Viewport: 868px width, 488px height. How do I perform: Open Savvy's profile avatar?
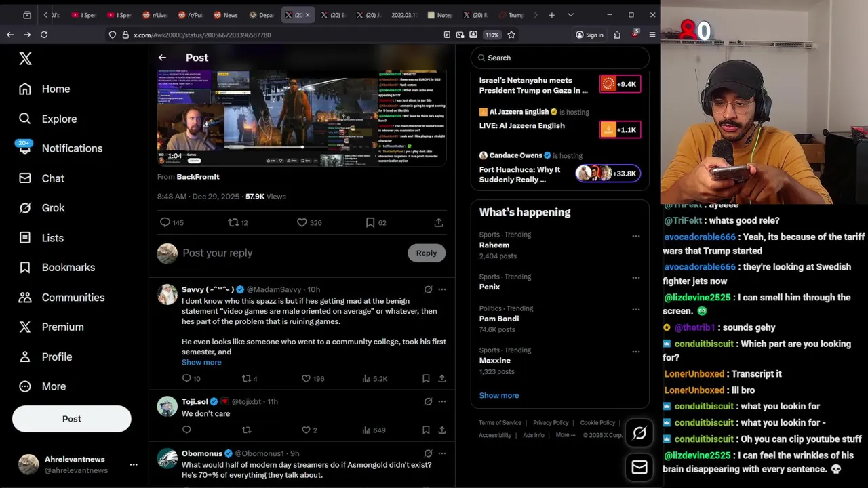[x=167, y=295]
